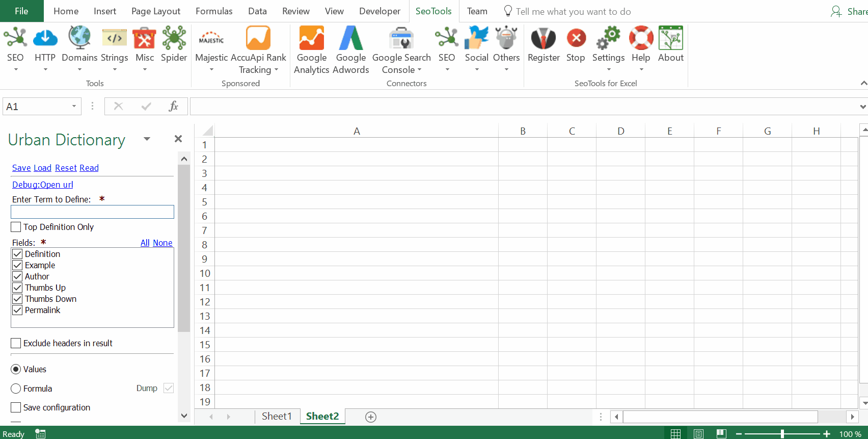868x439 pixels.
Task: Uncheck the Thumbs Down field
Action: pyautogui.click(x=17, y=299)
